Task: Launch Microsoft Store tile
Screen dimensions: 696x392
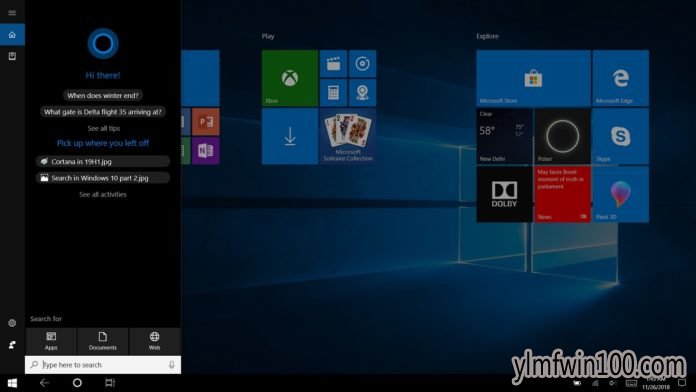Action: [533, 78]
